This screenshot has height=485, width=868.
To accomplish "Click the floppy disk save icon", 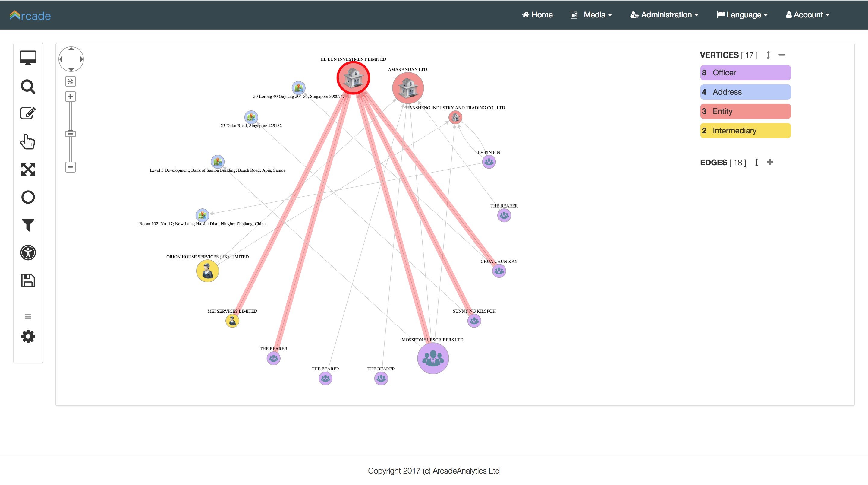I will coord(28,280).
